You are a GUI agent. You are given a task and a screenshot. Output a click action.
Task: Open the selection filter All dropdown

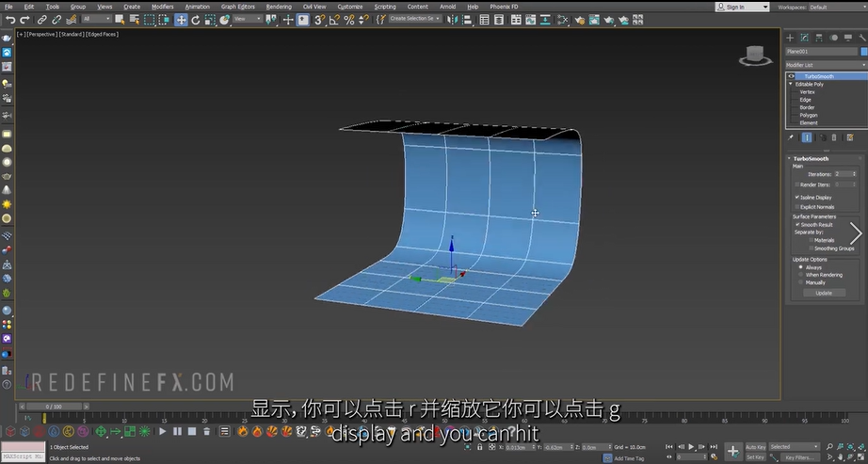click(96, 19)
